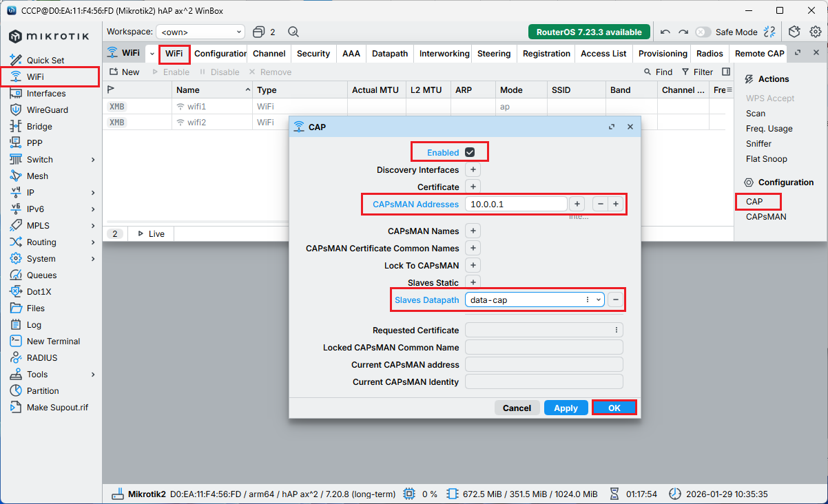Open Bridge menu item
The image size is (828, 504).
[x=39, y=126]
